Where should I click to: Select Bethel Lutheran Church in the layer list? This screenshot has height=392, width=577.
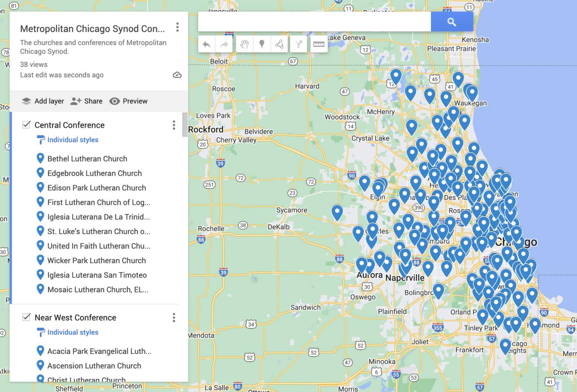point(87,158)
